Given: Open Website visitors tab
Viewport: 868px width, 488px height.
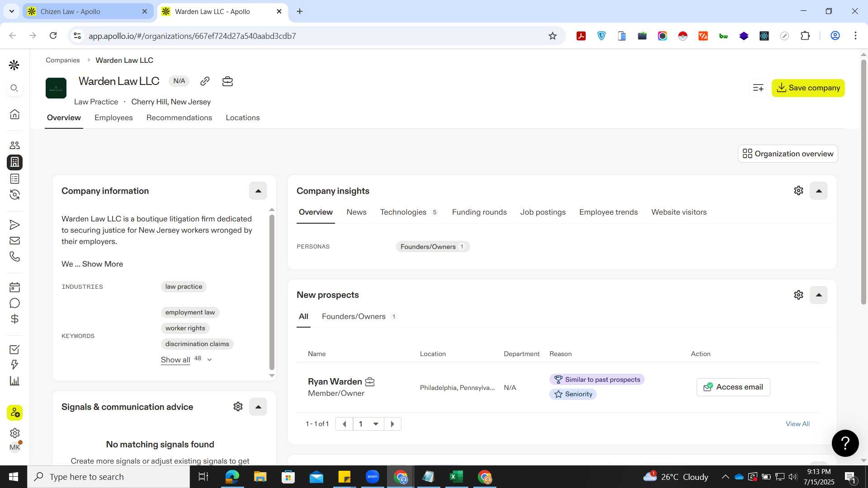Looking at the screenshot, I should [x=679, y=212].
